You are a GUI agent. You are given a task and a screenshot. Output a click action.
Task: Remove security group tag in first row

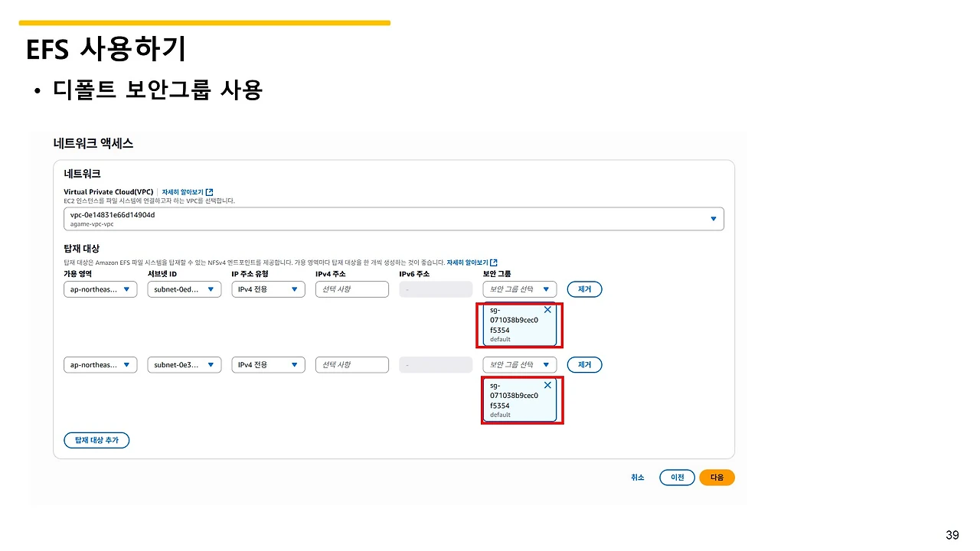547,310
